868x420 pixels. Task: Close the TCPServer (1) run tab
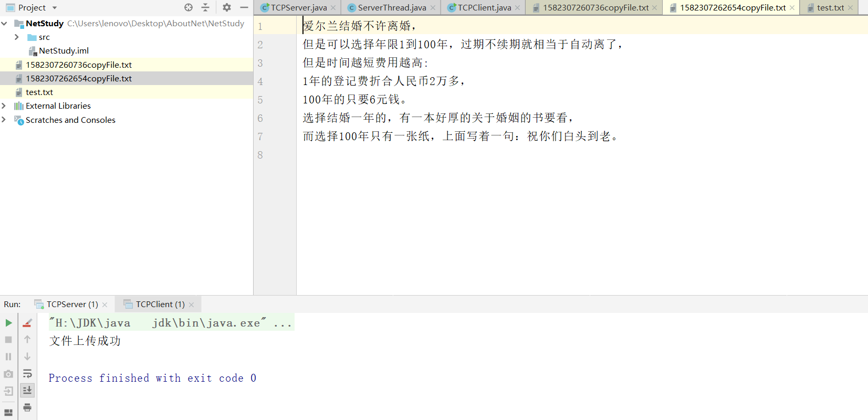(104, 305)
